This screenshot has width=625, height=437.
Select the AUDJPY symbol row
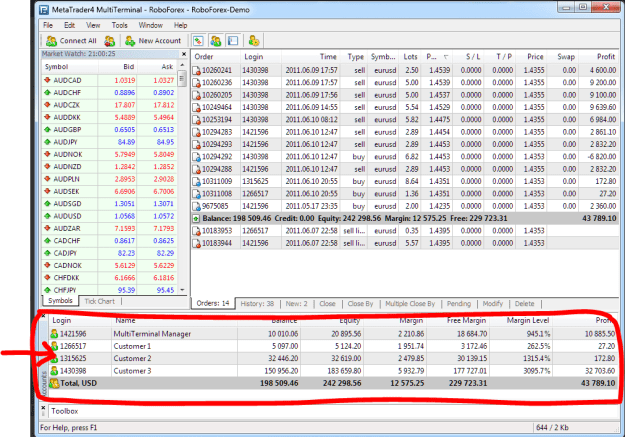pyautogui.click(x=109, y=142)
